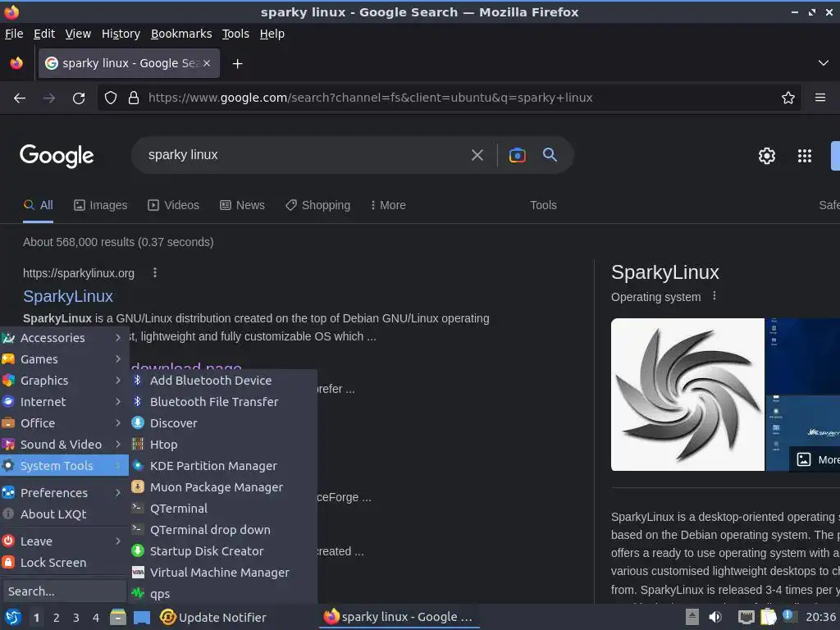840x630 pixels.
Task: Open the SparkyLinux logo thumbnail
Action: (x=687, y=395)
